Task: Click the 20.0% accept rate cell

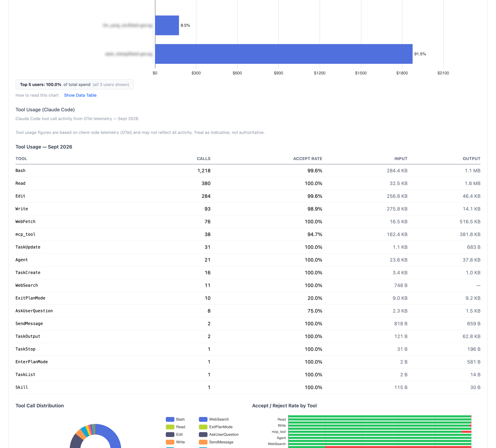Action: point(315,298)
